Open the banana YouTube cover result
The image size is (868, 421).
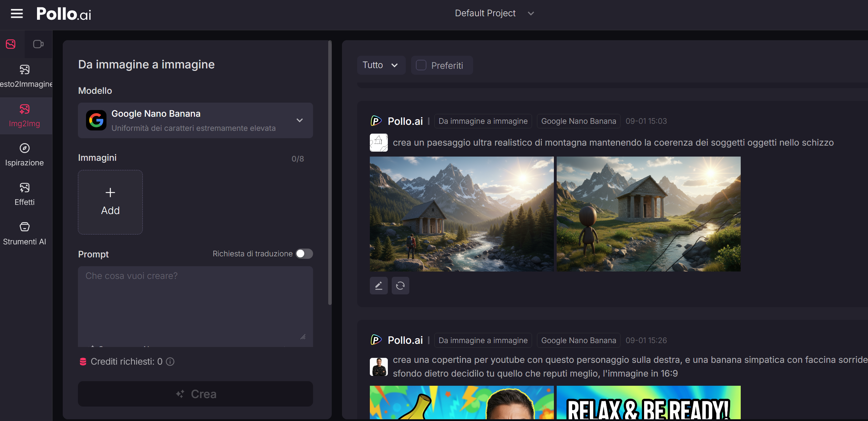point(461,403)
